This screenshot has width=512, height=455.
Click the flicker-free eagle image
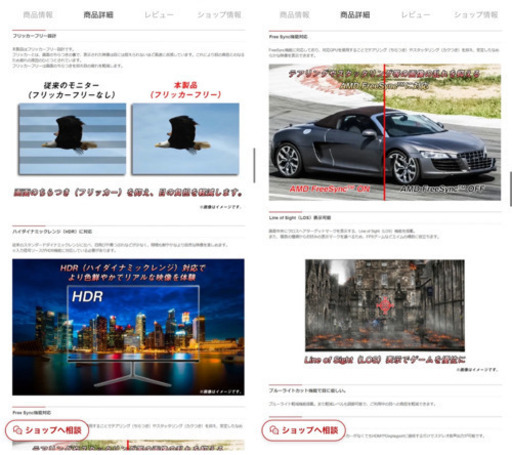tap(185, 139)
